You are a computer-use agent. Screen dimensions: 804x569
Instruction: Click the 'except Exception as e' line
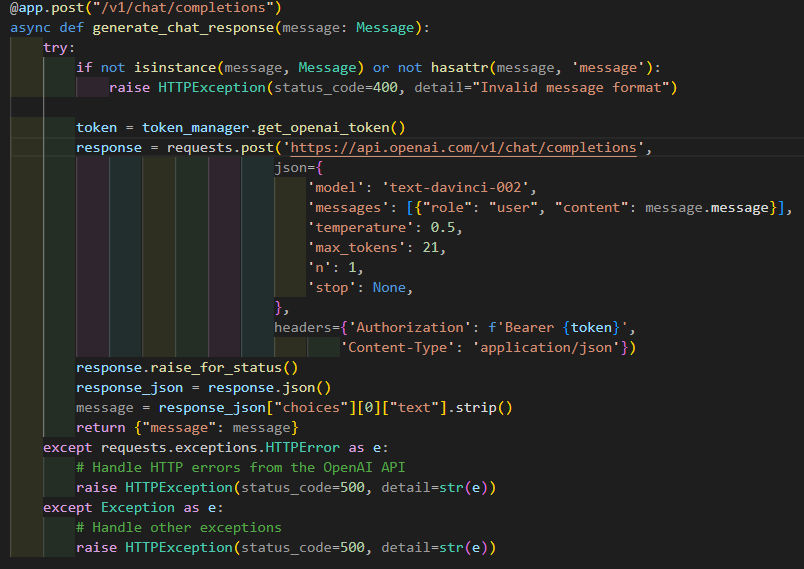pyautogui.click(x=133, y=507)
